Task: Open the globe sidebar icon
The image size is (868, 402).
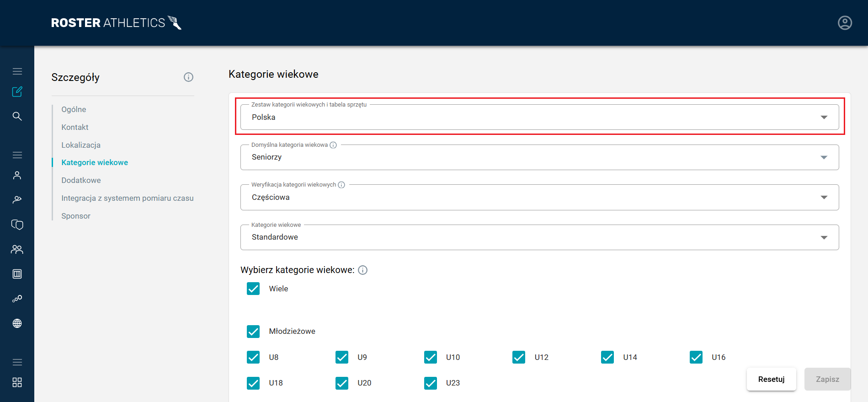Action: coord(17,323)
